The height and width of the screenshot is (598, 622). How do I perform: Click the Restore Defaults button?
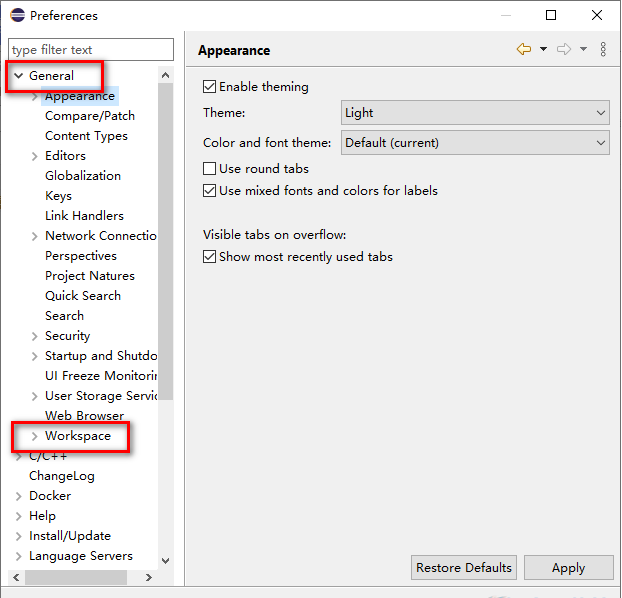click(464, 568)
